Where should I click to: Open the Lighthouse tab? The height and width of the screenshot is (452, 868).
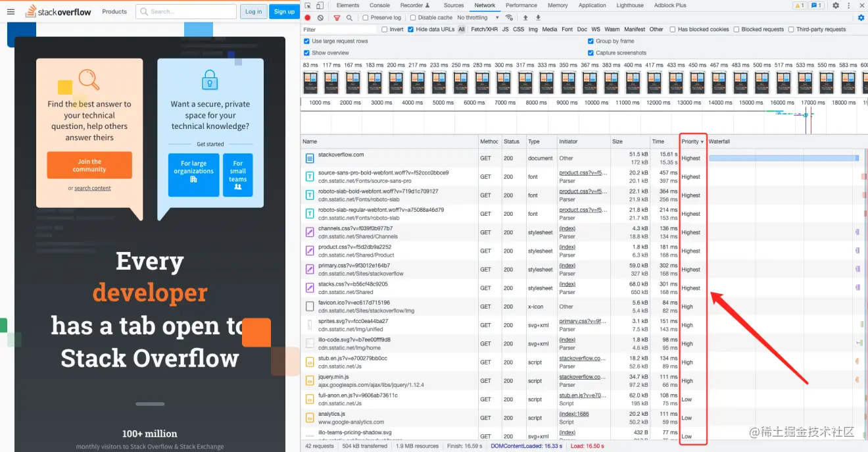tap(630, 5)
